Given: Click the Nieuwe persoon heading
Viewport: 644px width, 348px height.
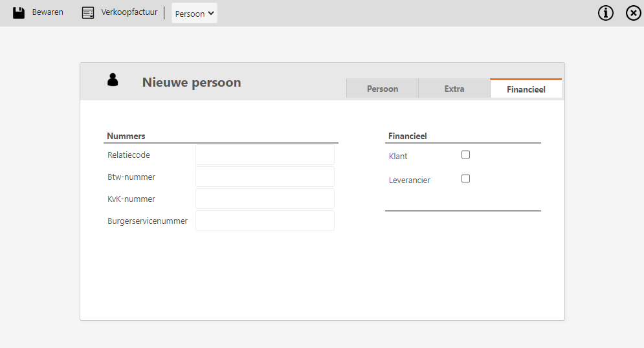Looking at the screenshot, I should point(192,83).
